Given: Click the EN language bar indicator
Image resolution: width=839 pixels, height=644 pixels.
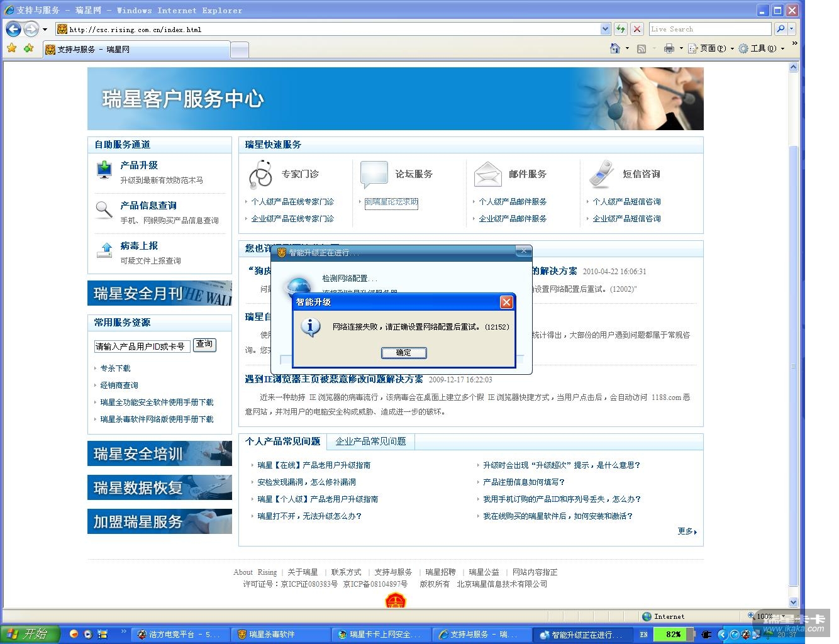Looking at the screenshot, I should click(644, 635).
